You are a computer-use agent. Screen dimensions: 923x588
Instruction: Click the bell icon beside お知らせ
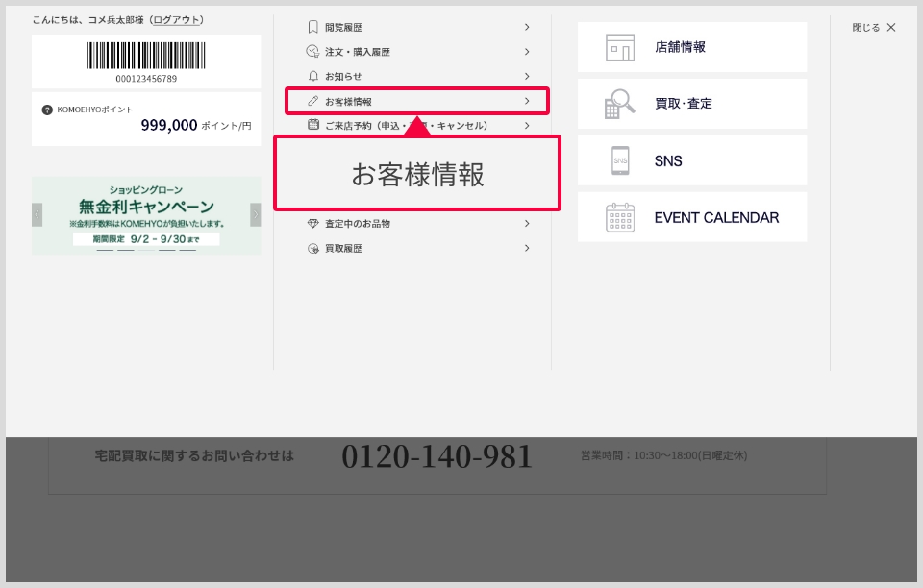pos(312,76)
